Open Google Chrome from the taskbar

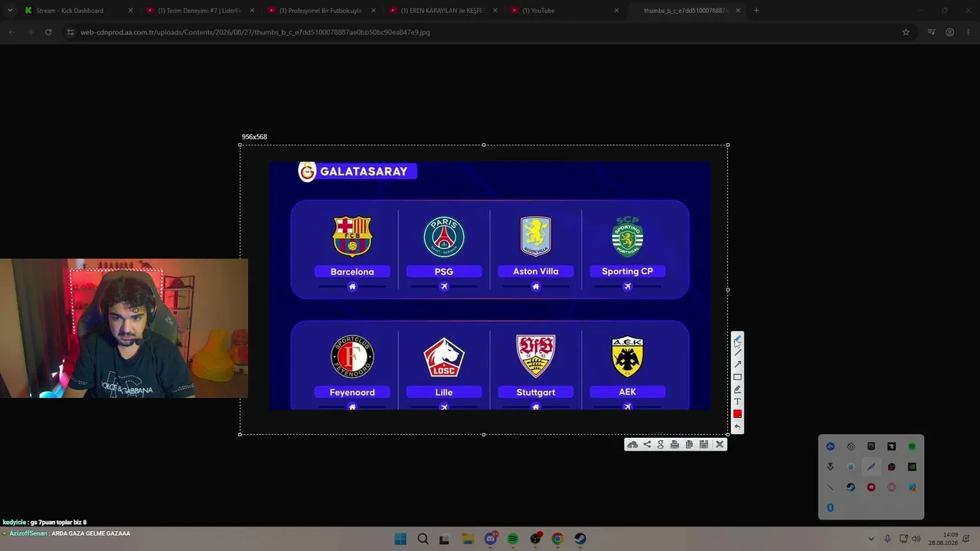point(557,539)
